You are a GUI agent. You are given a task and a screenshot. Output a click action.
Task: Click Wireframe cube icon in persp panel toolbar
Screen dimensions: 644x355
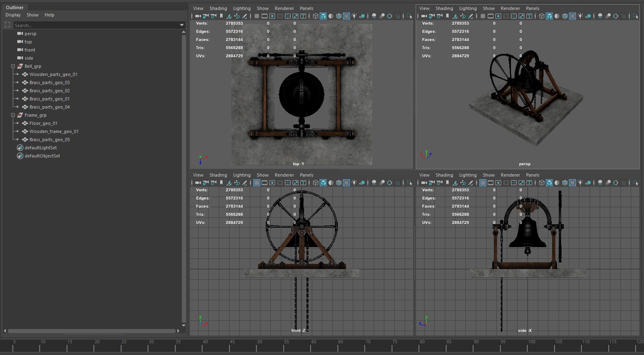click(541, 16)
